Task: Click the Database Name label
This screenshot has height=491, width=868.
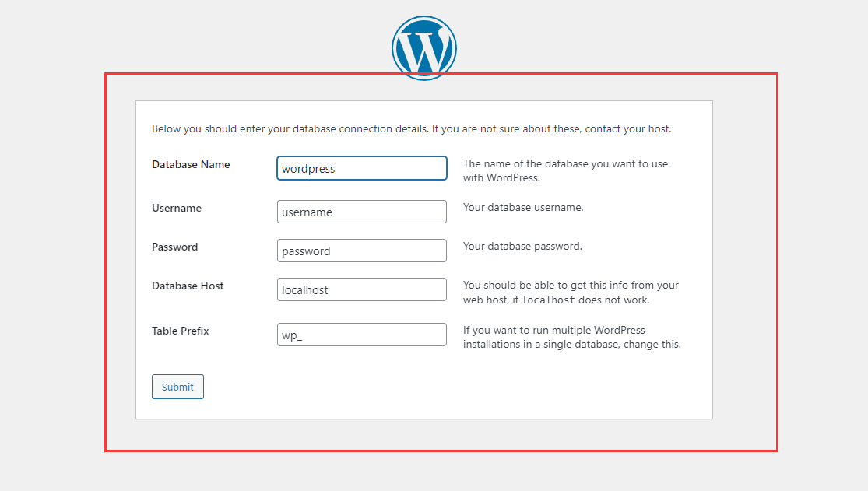Action: click(191, 164)
